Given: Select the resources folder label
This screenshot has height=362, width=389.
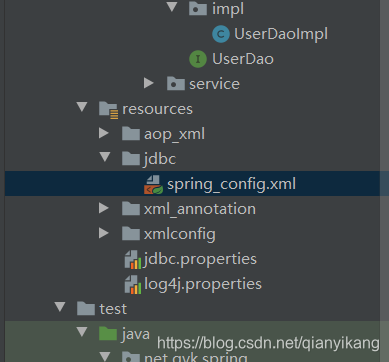Looking at the screenshot, I should (157, 109).
